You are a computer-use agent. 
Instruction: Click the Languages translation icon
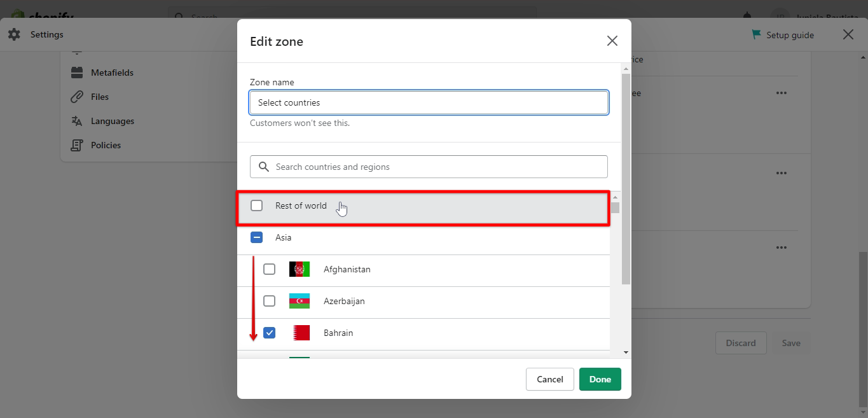pyautogui.click(x=76, y=120)
